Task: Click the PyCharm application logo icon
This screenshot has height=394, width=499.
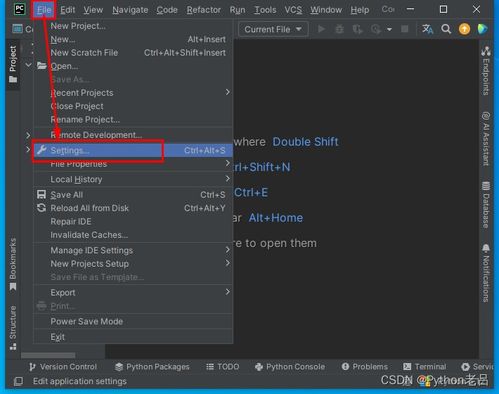Action: pos(20,9)
